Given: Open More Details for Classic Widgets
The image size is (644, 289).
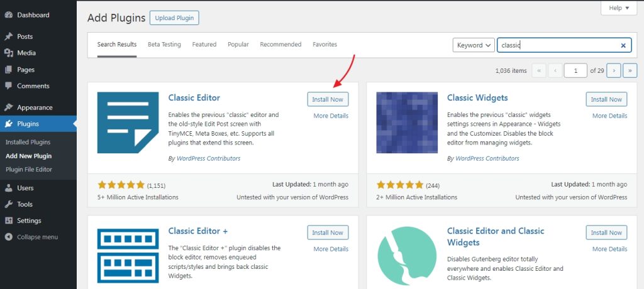Looking at the screenshot, I should [x=609, y=116].
